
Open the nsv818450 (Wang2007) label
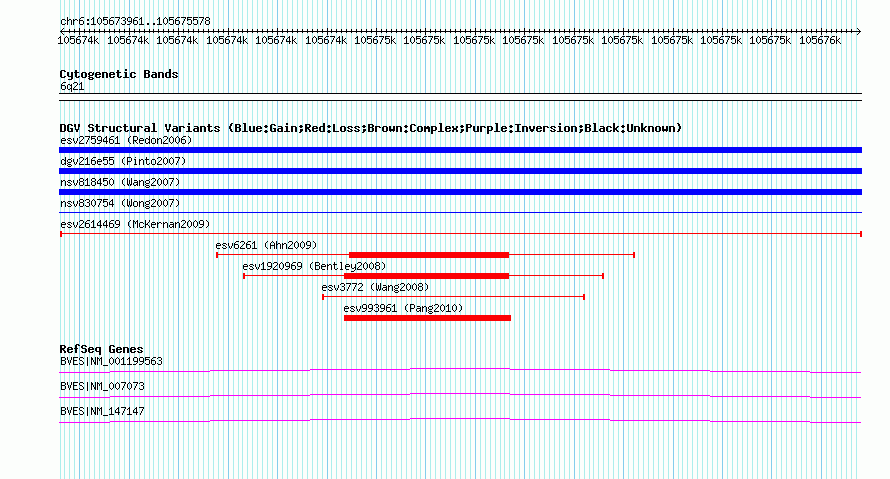click(120, 182)
